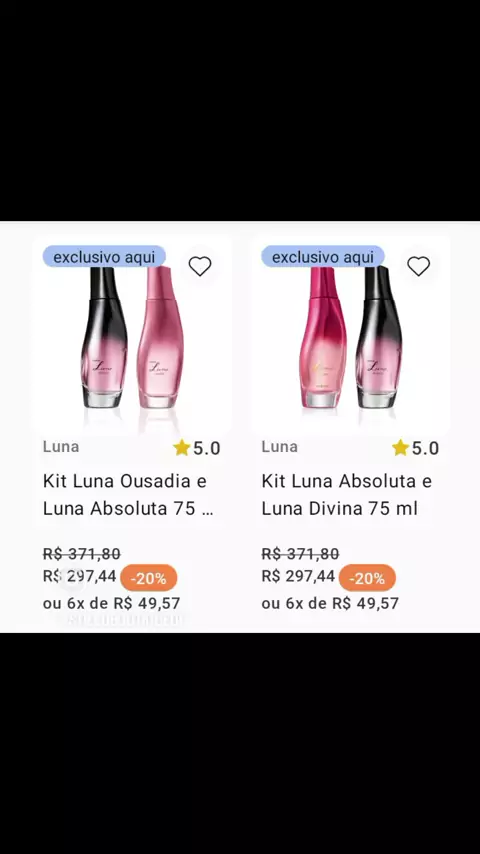
Task: Click first kit's 'ou 6x de R$ 49,57' text
Action: pos(112,603)
